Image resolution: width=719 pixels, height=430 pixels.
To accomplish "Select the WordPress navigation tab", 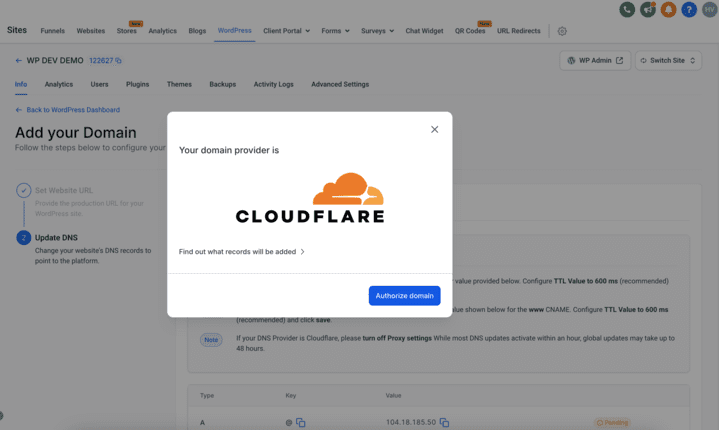I will click(x=234, y=31).
